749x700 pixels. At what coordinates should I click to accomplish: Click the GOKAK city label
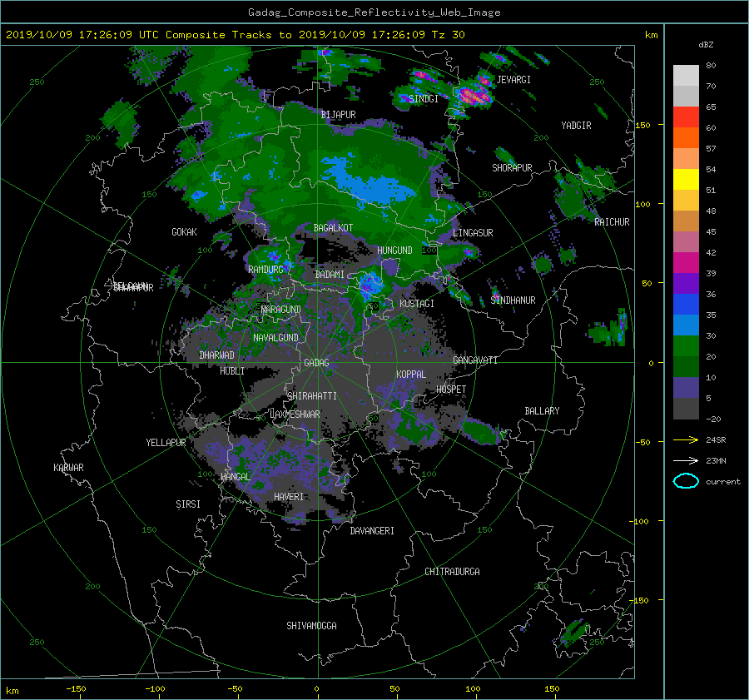click(x=184, y=231)
